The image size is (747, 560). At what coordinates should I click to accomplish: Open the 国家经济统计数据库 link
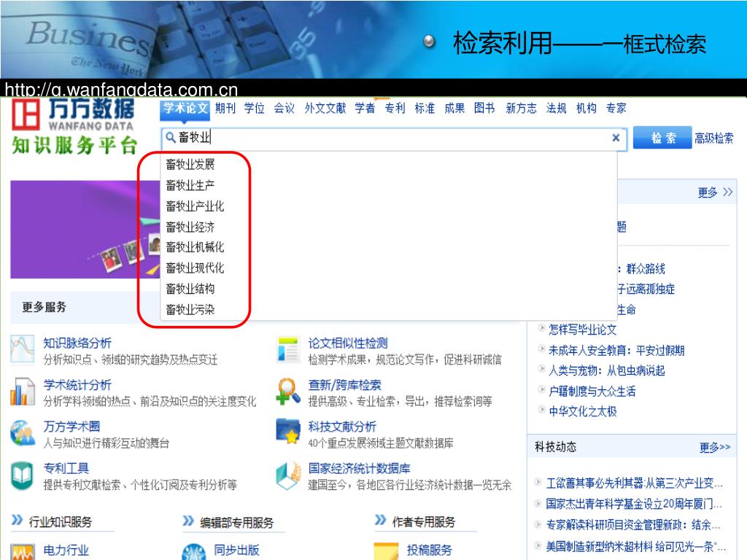click(359, 469)
